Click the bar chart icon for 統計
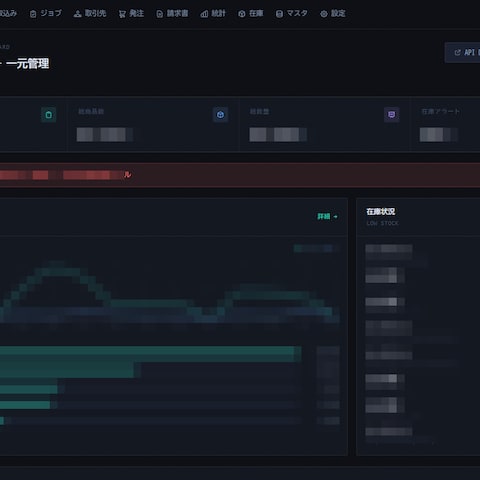Viewport: 480px width, 480px height. pos(204,14)
